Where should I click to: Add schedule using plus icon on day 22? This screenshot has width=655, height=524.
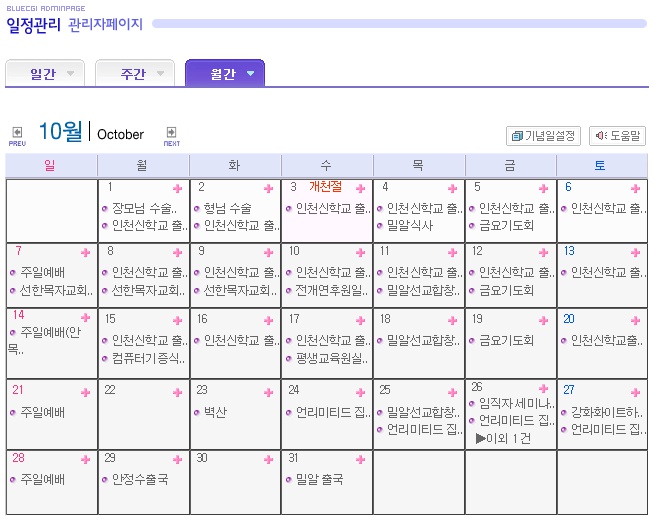pos(178,392)
